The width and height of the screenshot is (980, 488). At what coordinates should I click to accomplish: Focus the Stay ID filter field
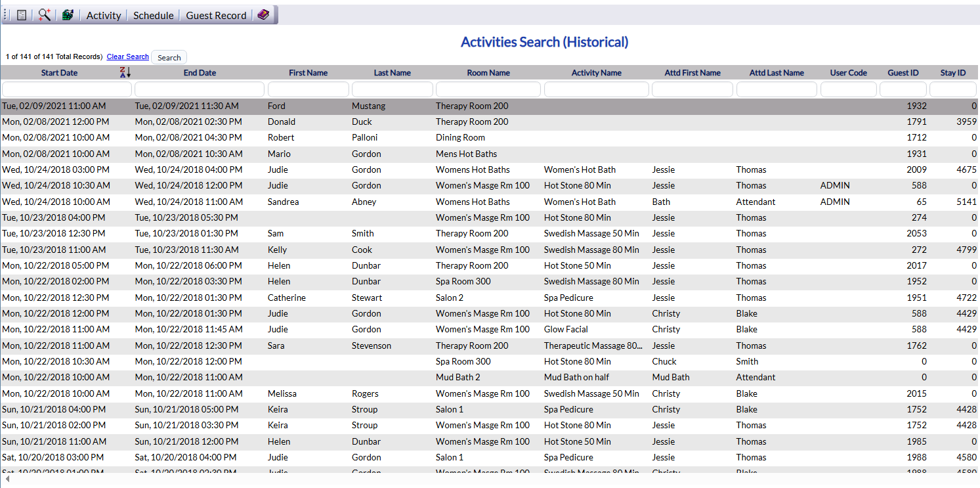953,89
